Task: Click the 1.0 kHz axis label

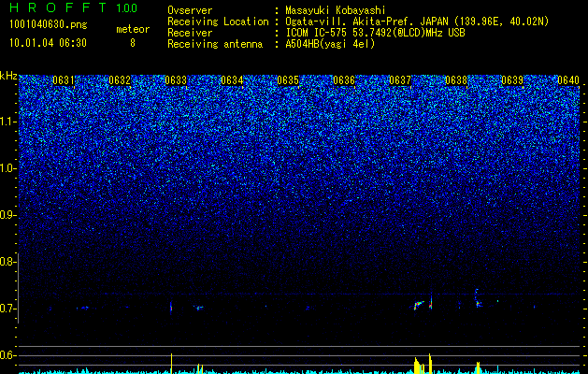Action: (8, 168)
